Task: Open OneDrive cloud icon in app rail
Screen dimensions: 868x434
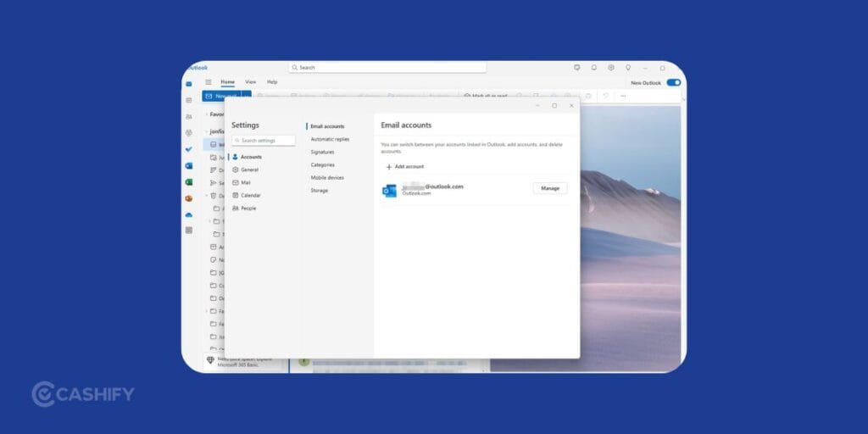Action: click(x=189, y=214)
